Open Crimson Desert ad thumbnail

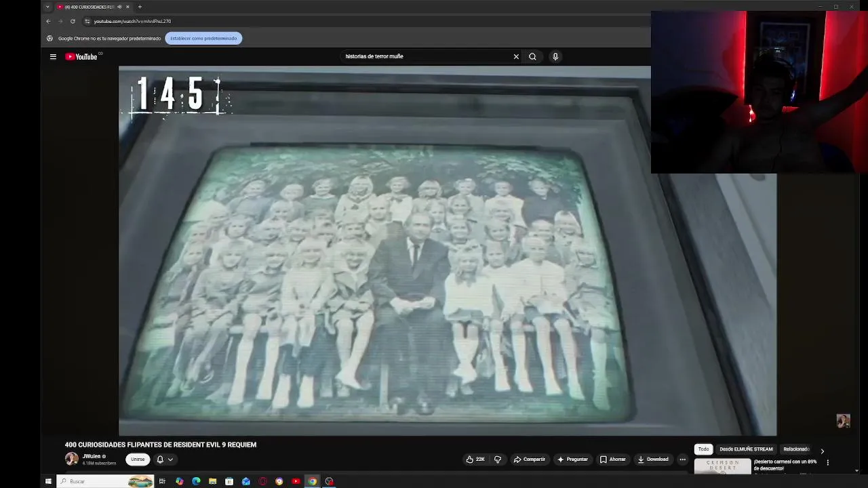pos(722,466)
